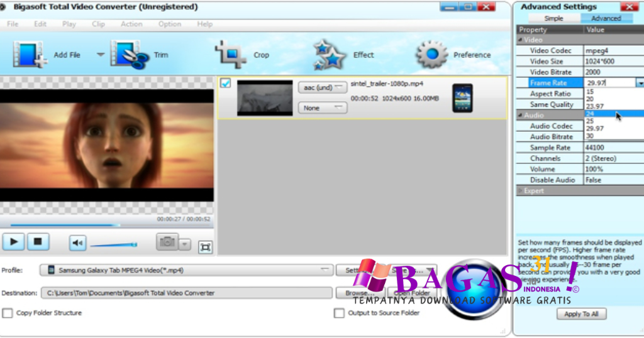
Task: Enable Copy Folder Structure checkbox
Action: (x=8, y=313)
